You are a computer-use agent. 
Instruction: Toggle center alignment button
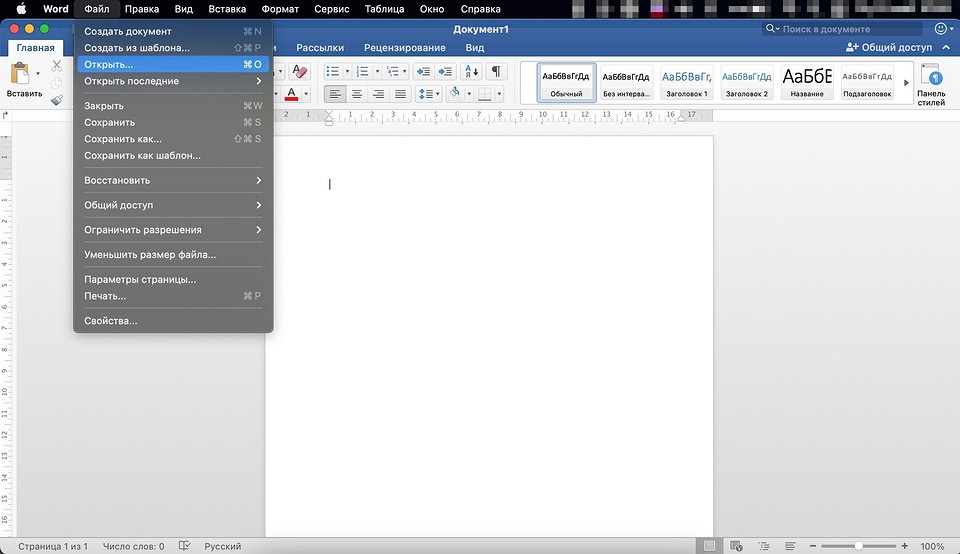click(x=357, y=94)
